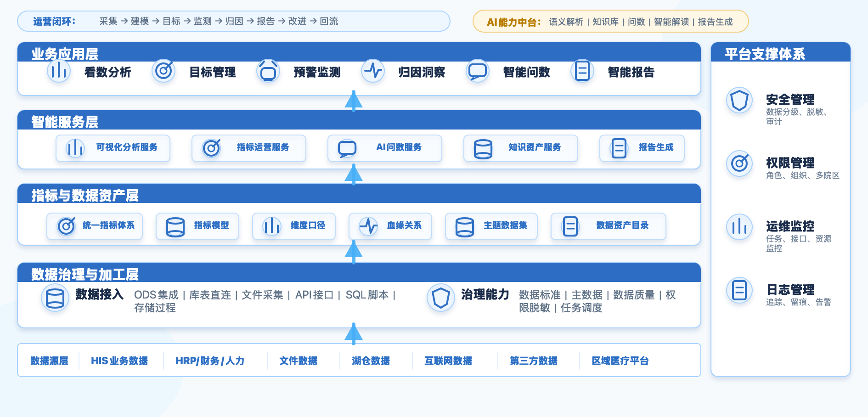Viewport: 868px width, 417px height.
Task: Click the 归因洞察 pulse icon
Action: coord(373,71)
